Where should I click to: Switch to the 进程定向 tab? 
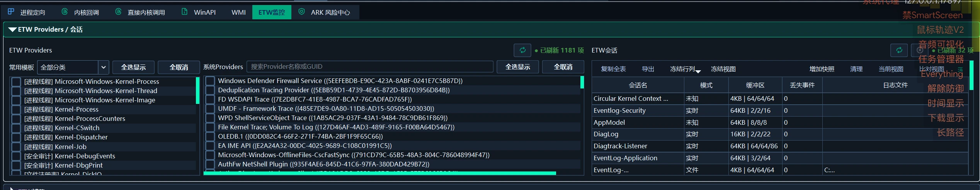(x=26, y=12)
